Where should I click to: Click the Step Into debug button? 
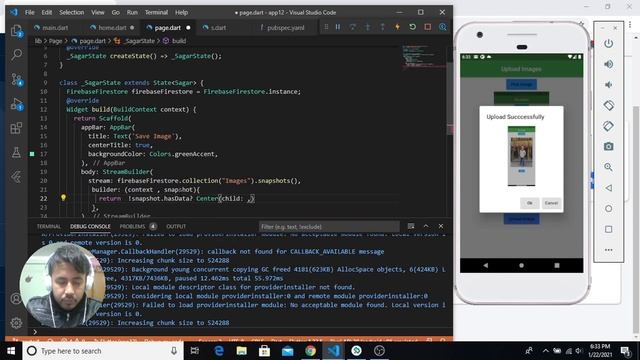[367, 27]
